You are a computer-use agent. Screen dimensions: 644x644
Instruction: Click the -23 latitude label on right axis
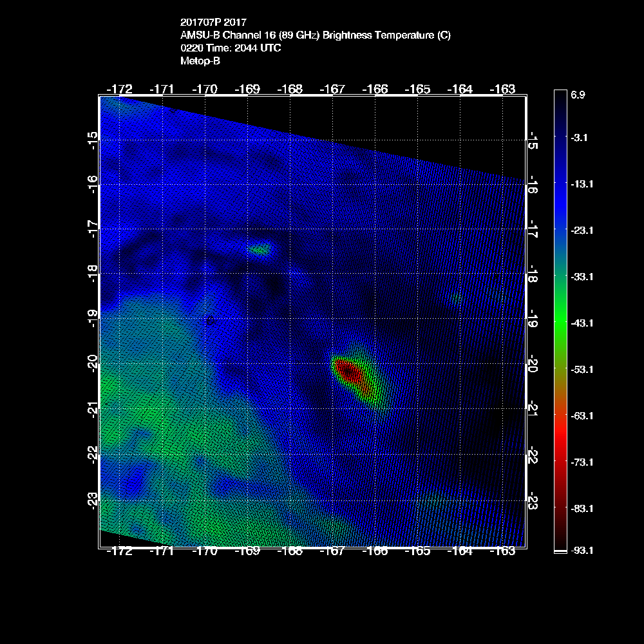click(x=533, y=501)
